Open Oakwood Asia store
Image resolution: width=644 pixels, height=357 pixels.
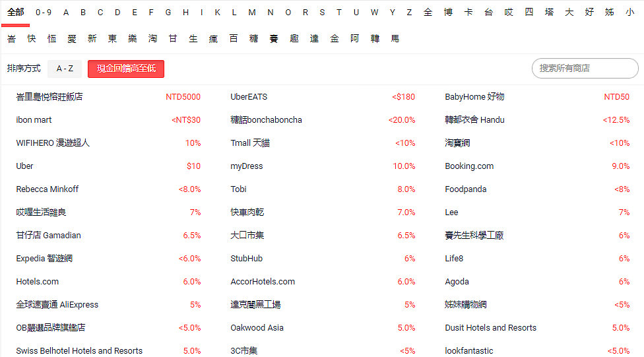click(257, 328)
